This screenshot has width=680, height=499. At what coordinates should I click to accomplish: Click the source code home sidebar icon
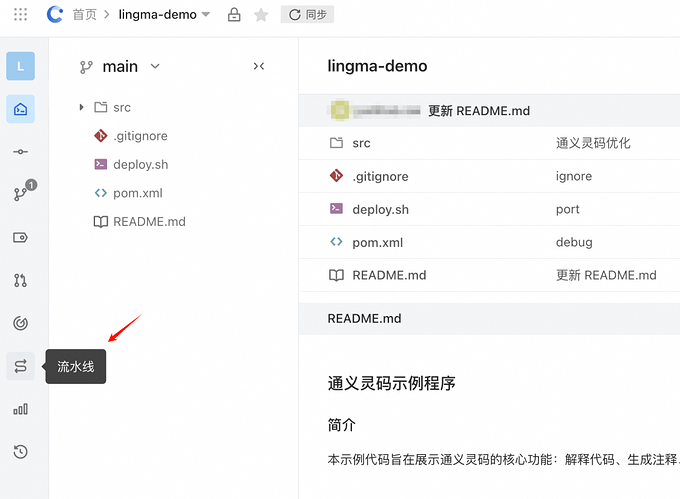[x=20, y=109]
